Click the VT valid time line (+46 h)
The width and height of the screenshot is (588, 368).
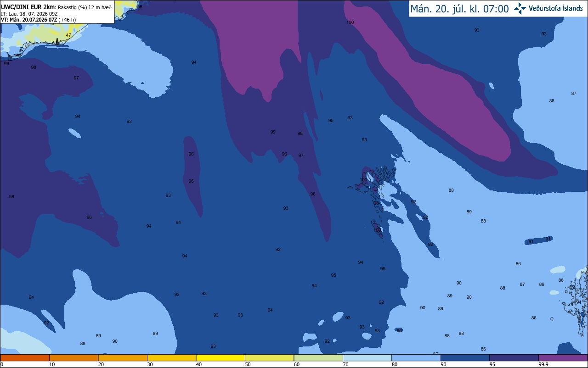click(39, 19)
